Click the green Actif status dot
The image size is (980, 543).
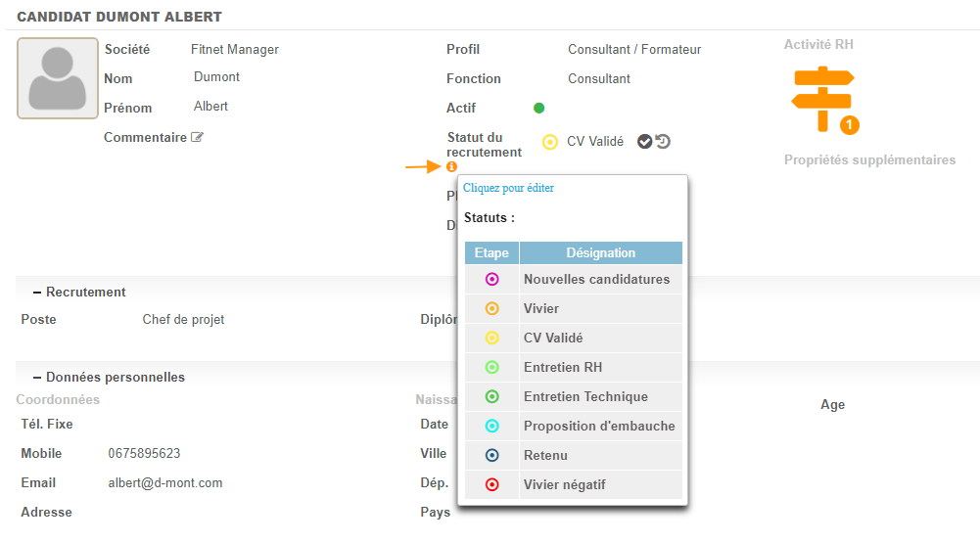(x=538, y=108)
